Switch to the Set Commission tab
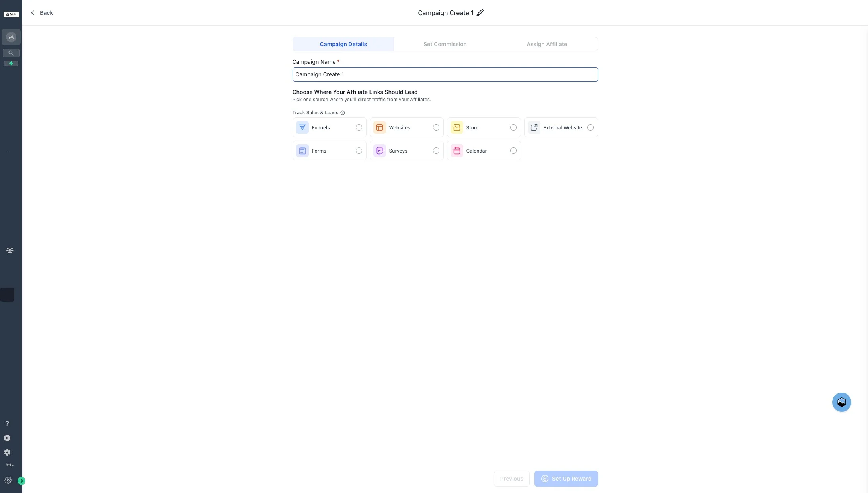 [445, 44]
